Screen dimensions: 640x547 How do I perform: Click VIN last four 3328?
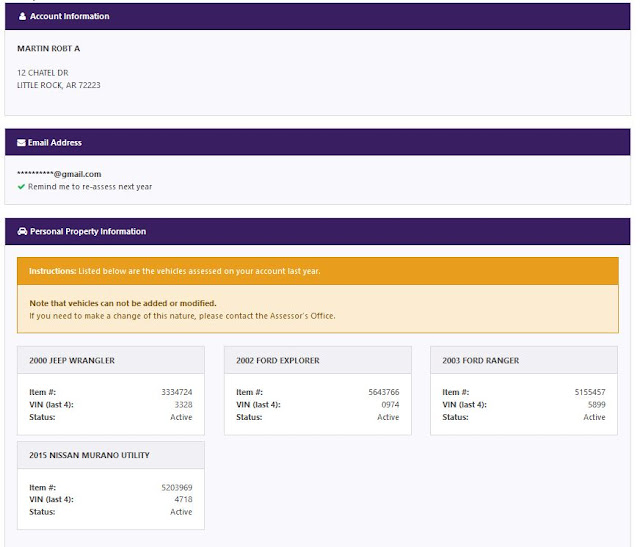[x=183, y=405]
